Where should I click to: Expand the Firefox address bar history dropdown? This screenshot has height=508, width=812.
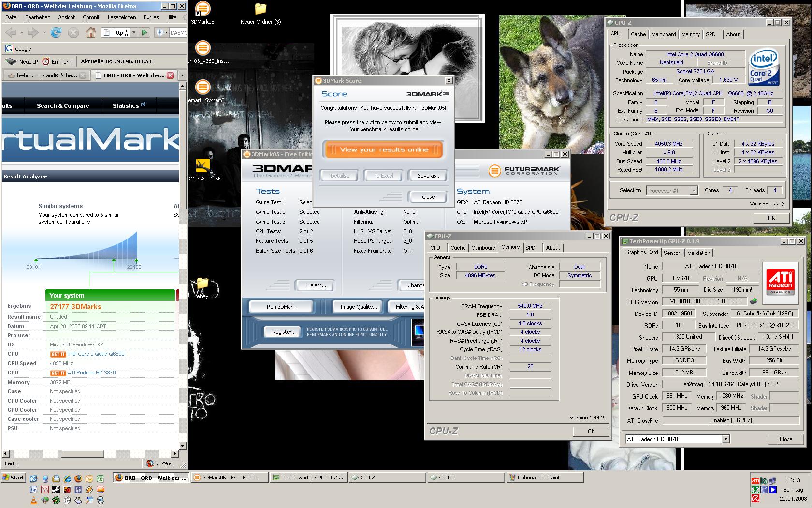pyautogui.click(x=134, y=32)
